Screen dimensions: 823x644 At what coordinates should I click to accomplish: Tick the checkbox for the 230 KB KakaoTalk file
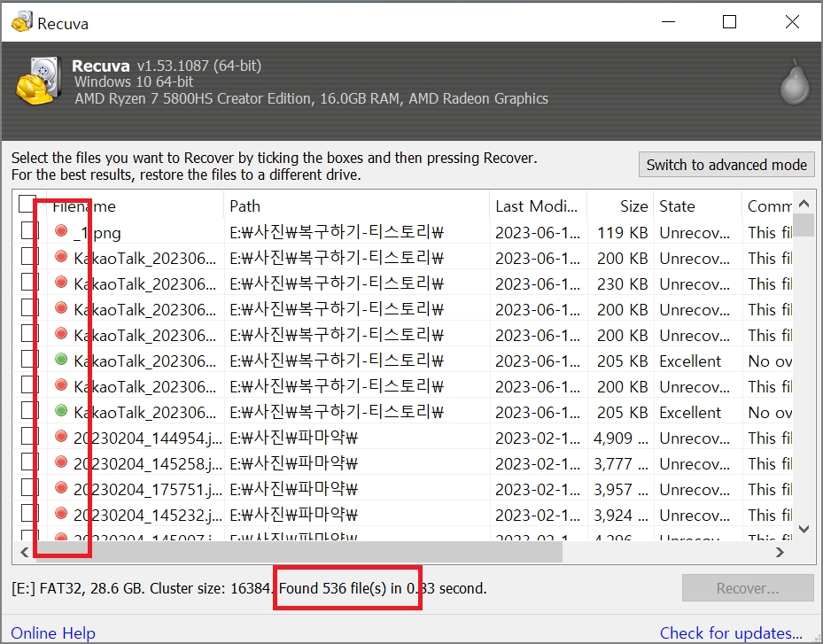30,282
